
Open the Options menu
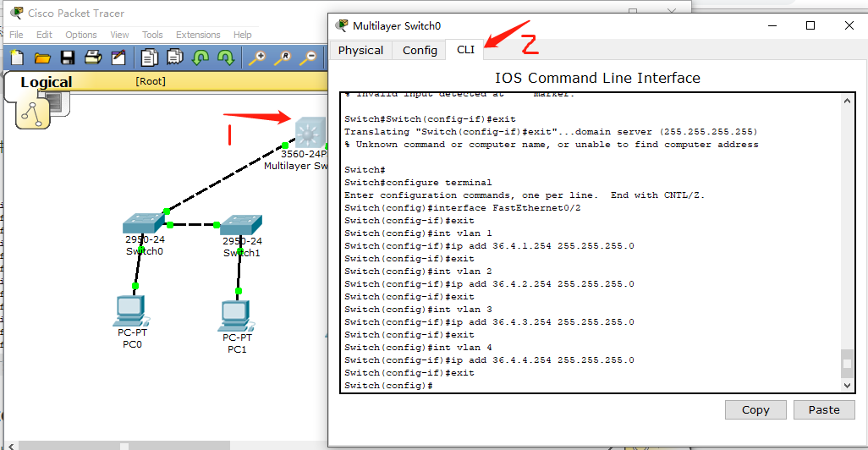[81, 35]
